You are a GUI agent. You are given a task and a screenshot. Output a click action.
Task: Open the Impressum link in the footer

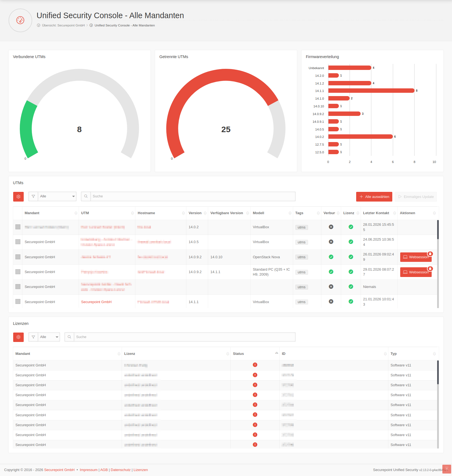pyautogui.click(x=88, y=470)
